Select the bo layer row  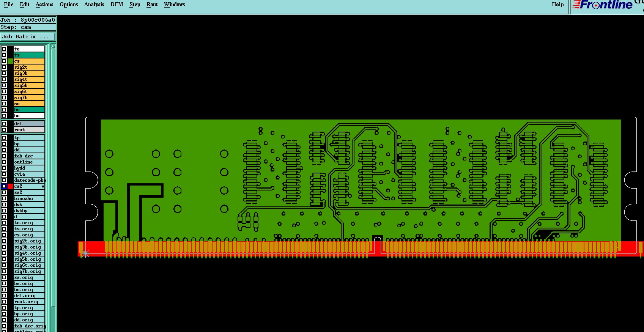tap(29, 116)
